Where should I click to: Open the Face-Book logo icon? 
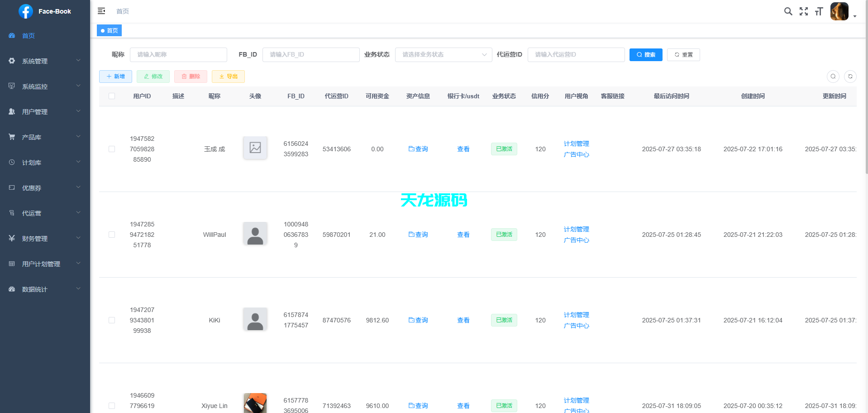pos(26,11)
